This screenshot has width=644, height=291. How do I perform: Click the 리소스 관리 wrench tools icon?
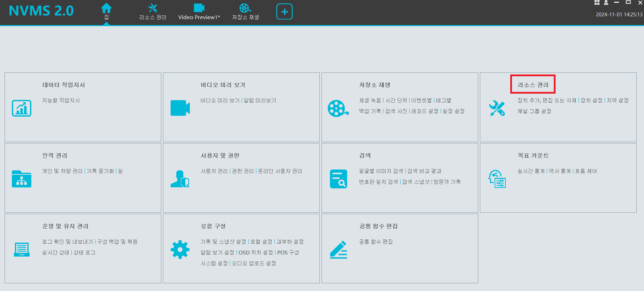click(497, 108)
